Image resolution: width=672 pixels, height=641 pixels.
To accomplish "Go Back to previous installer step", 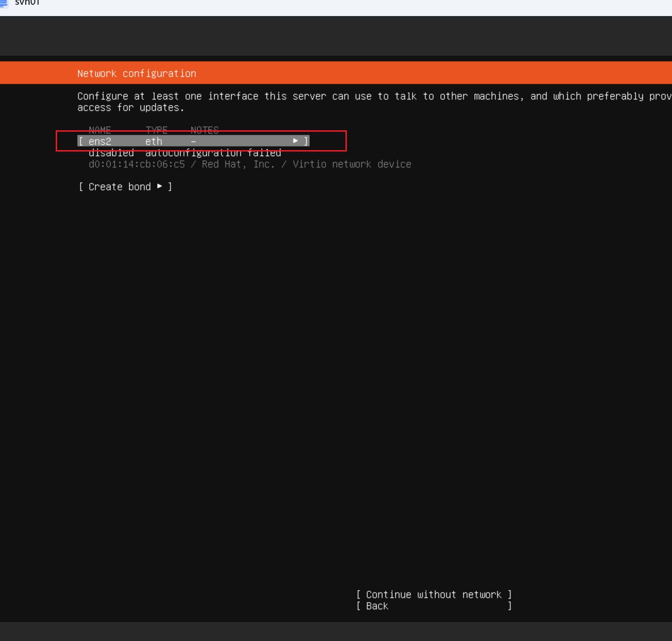I will pyautogui.click(x=434, y=606).
